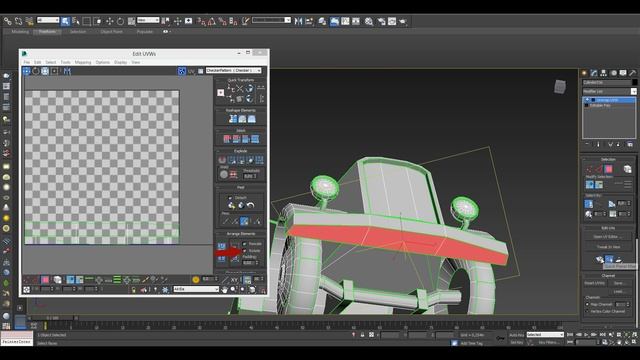640x360 pixels.
Task: Open the Selected key filter dropdown
Action: coord(545,335)
